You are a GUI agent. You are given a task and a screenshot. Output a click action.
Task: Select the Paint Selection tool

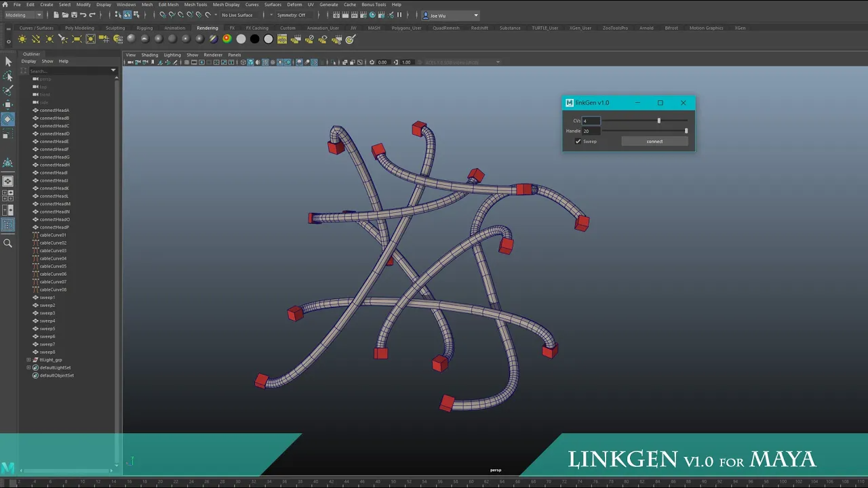coord(8,89)
